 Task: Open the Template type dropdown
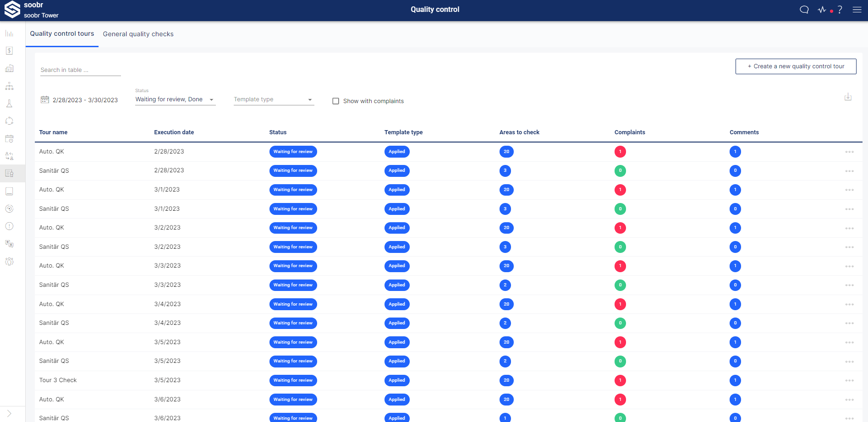click(274, 99)
